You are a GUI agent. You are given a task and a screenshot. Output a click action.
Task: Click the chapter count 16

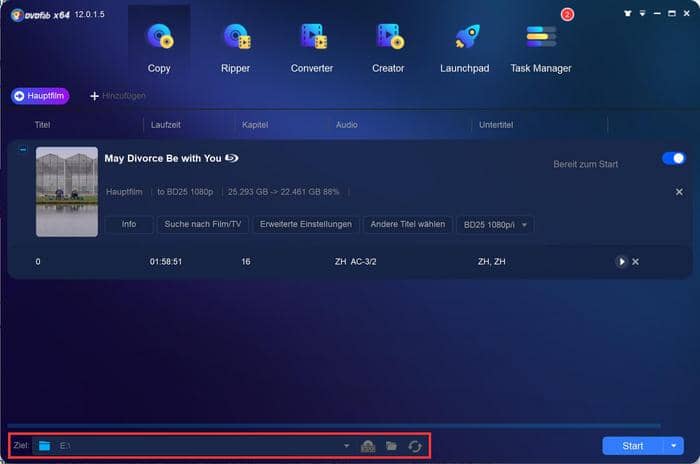point(246,262)
